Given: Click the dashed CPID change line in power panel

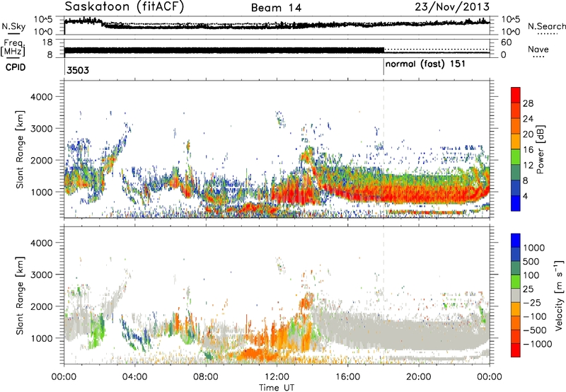Looking at the screenshot, I should tap(383, 149).
